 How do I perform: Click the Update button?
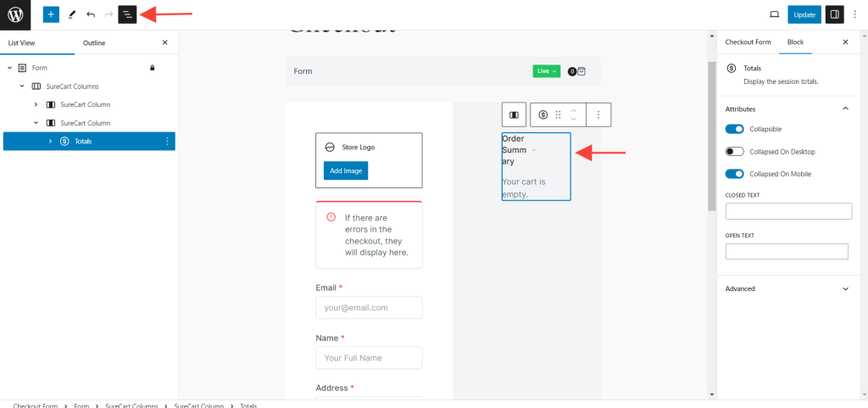click(804, 14)
